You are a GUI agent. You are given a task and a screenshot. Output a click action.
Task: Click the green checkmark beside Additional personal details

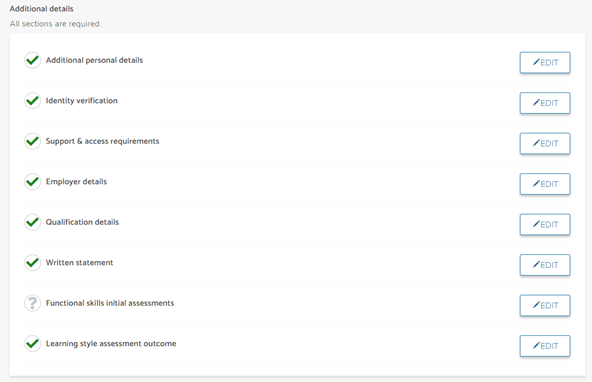click(32, 60)
